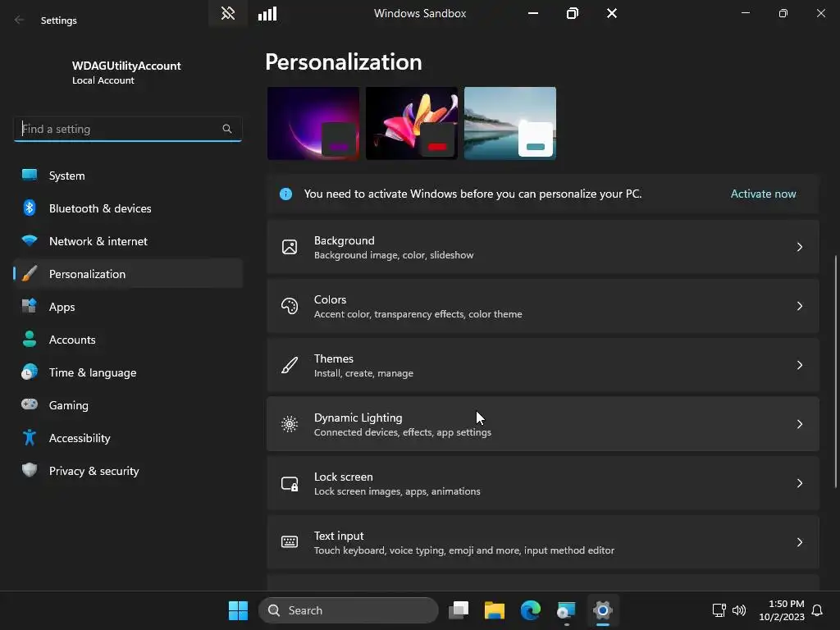This screenshot has width=840, height=630.
Task: Open Network & internet category
Action: (x=128, y=241)
